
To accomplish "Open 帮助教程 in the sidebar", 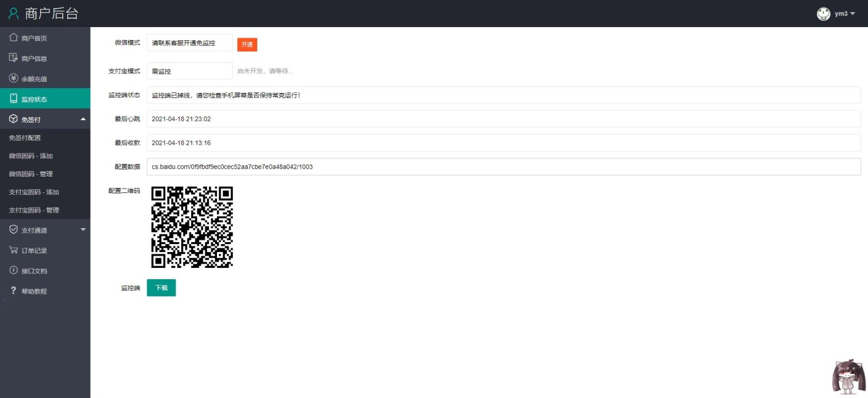I will [x=45, y=290].
